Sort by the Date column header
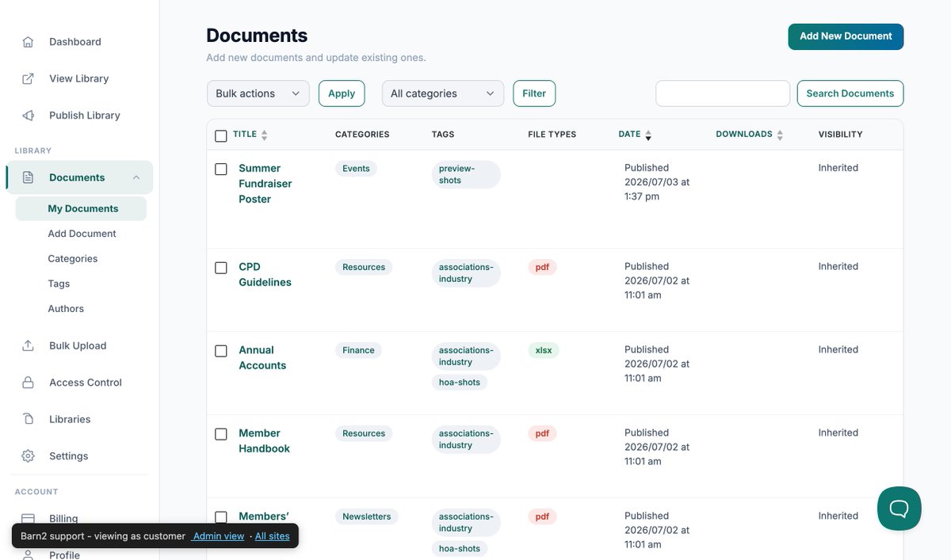Screen dimensions: 951x560 point(629,135)
